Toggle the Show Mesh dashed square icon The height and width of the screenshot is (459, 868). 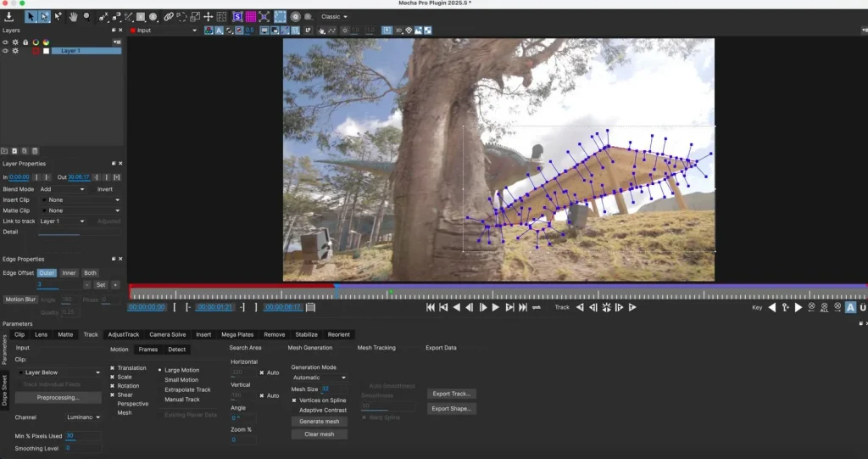tap(281, 17)
